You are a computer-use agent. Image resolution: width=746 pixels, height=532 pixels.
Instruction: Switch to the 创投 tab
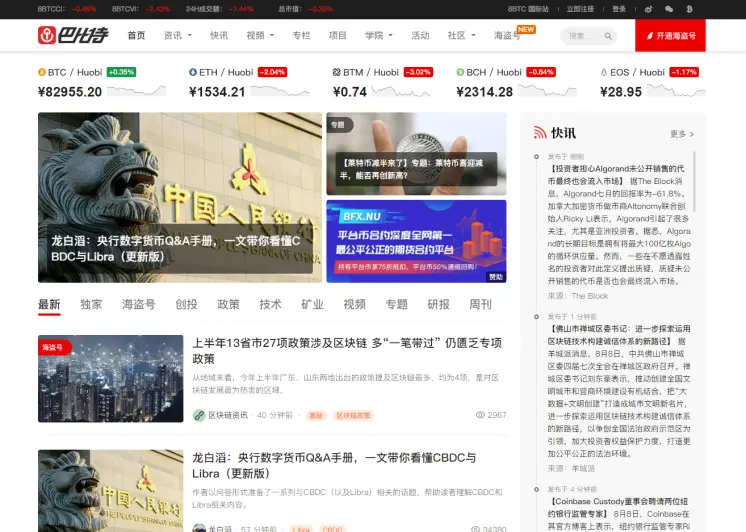tap(186, 304)
